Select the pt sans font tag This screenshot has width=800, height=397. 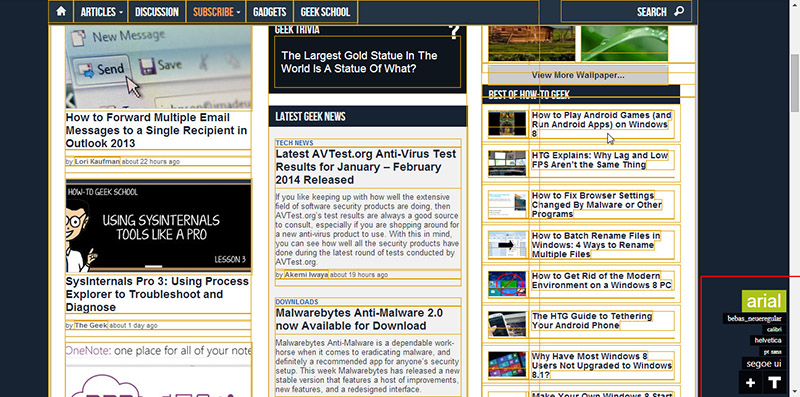tap(772, 352)
